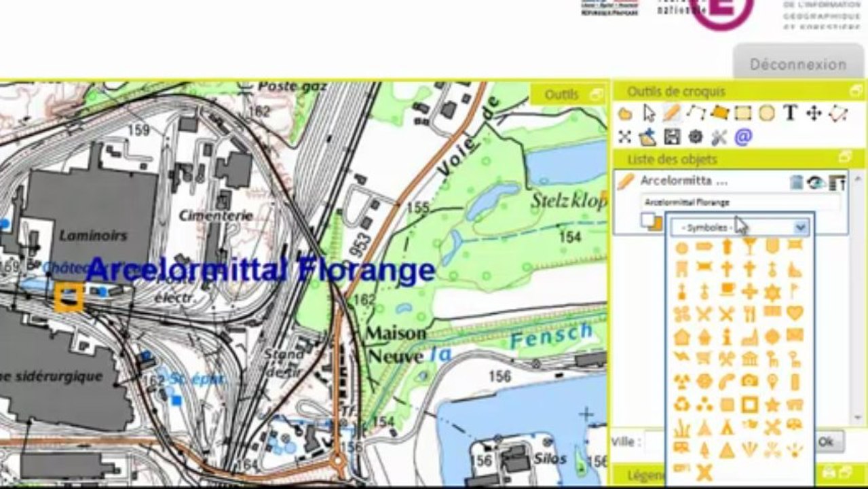This screenshot has width=868, height=489.
Task: Collapse the Outils de croquis panel
Action: tap(856, 91)
